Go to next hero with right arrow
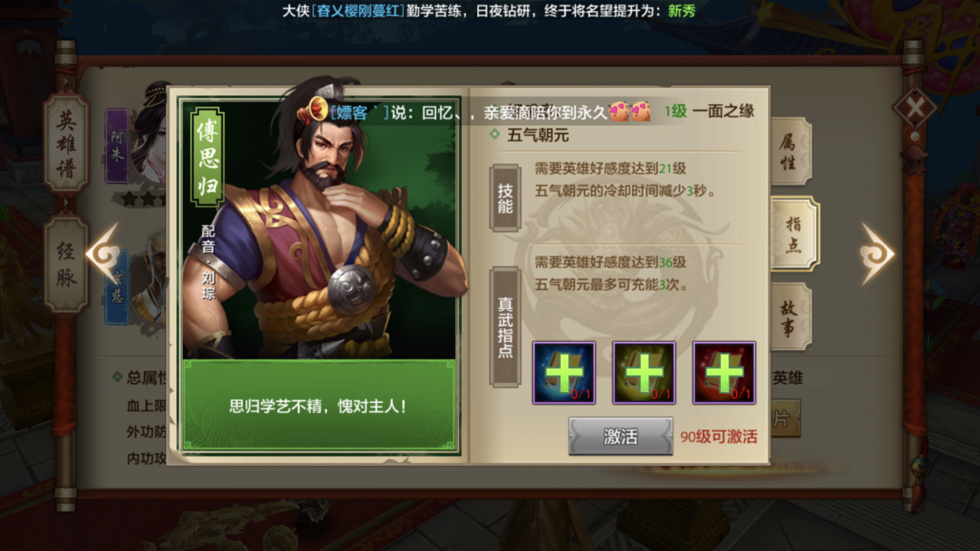 (x=877, y=255)
